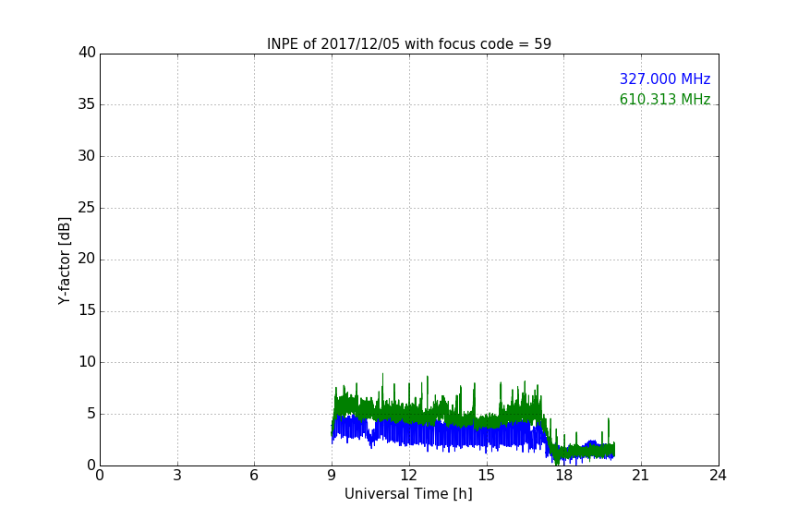Select the blue 327.000 MHz legend label
This screenshot has height=532, width=798.
click(x=665, y=79)
